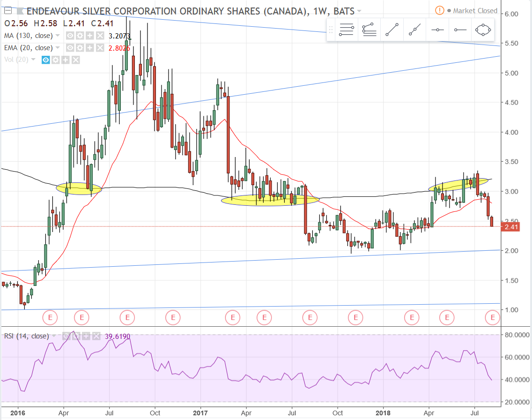Select the Fib Retracement drawing tool
Viewport: 532px width, 420px height.
347,30
